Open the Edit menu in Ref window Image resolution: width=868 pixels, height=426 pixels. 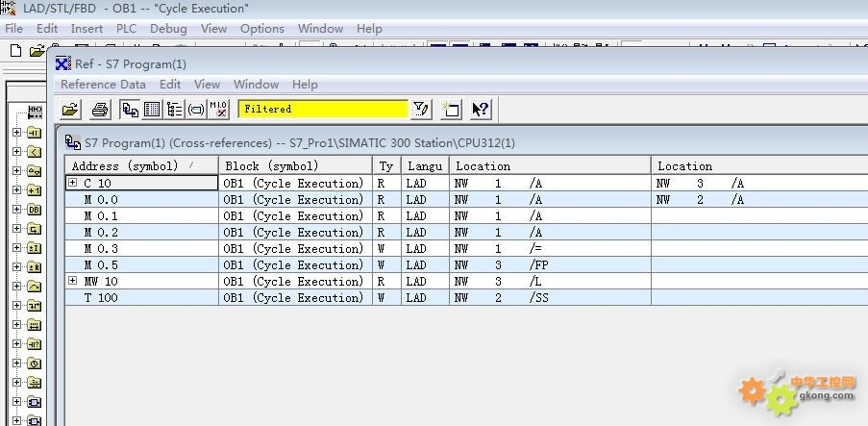pyautogui.click(x=170, y=85)
